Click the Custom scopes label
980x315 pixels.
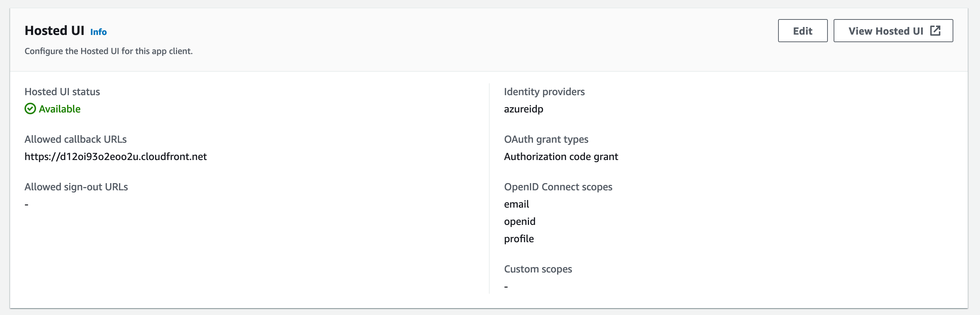click(538, 269)
